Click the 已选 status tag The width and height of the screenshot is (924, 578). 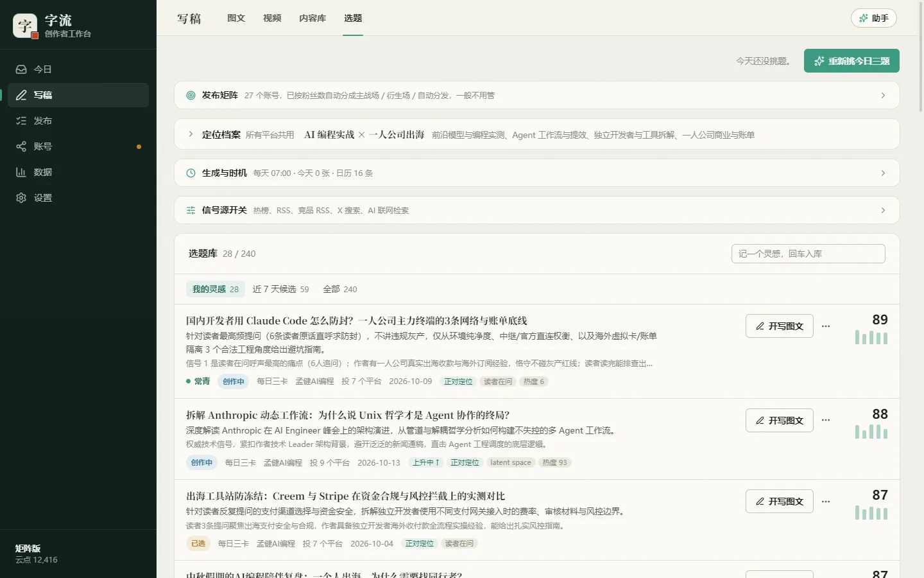point(198,543)
